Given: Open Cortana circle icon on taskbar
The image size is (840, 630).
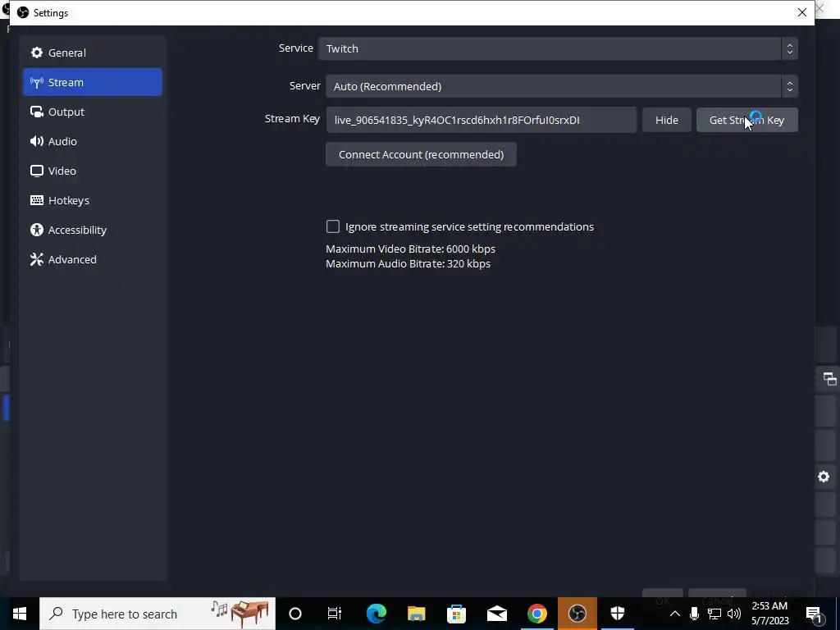Looking at the screenshot, I should (x=295, y=614).
